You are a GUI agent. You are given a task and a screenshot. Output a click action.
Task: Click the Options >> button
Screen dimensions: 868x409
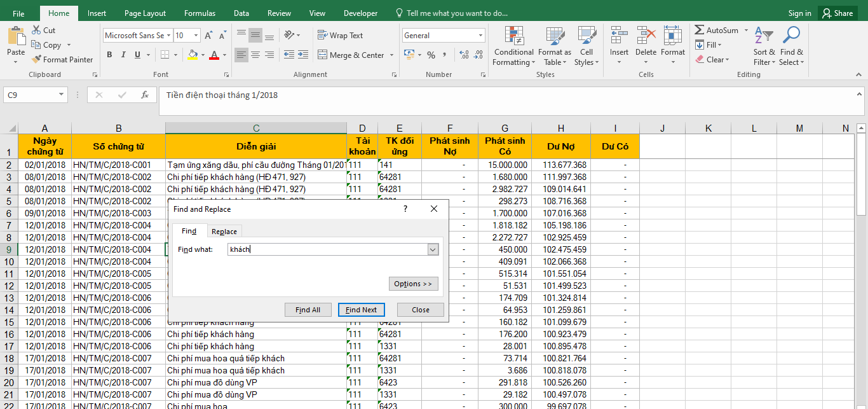[413, 284]
